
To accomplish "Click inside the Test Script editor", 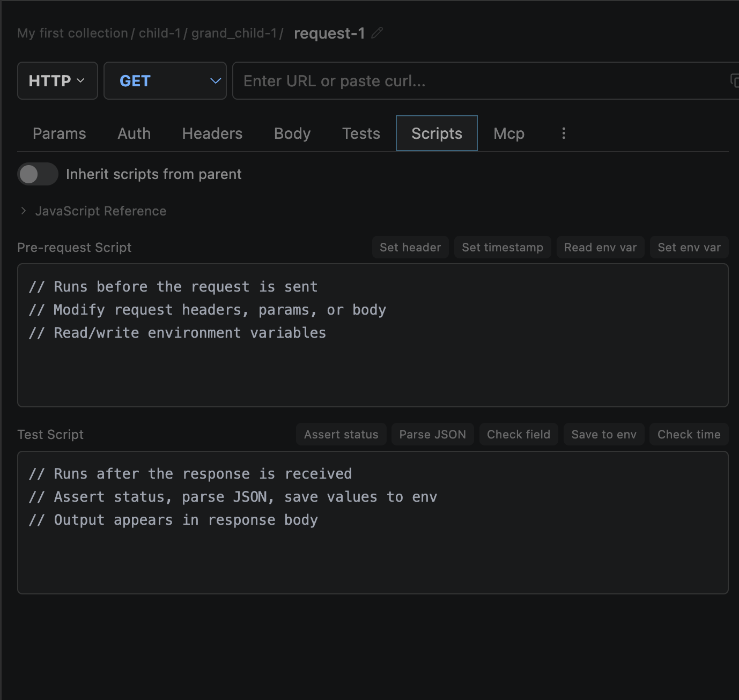I will (x=373, y=523).
